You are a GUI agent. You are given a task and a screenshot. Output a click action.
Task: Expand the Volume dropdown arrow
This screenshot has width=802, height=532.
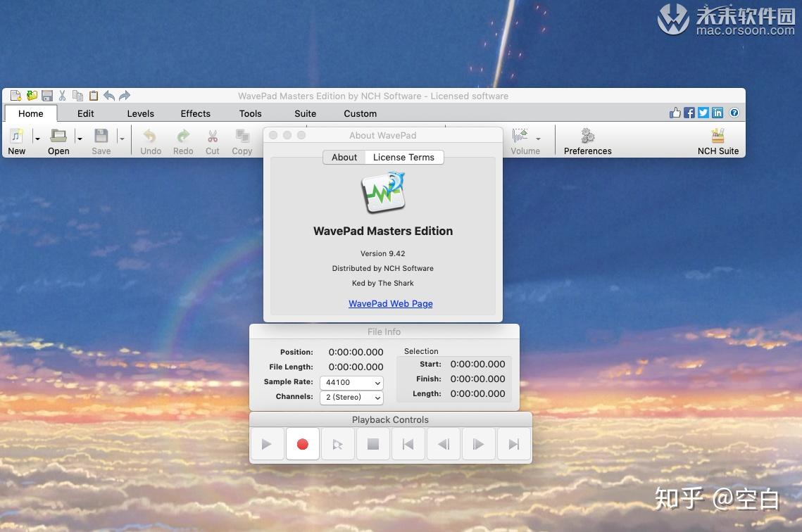coord(538,139)
